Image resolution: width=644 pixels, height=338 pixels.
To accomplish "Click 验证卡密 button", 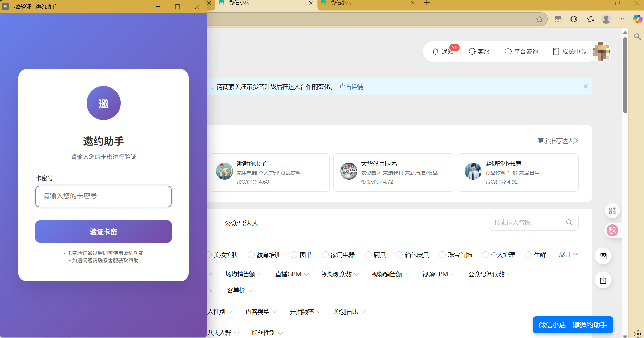I will coord(104,231).
